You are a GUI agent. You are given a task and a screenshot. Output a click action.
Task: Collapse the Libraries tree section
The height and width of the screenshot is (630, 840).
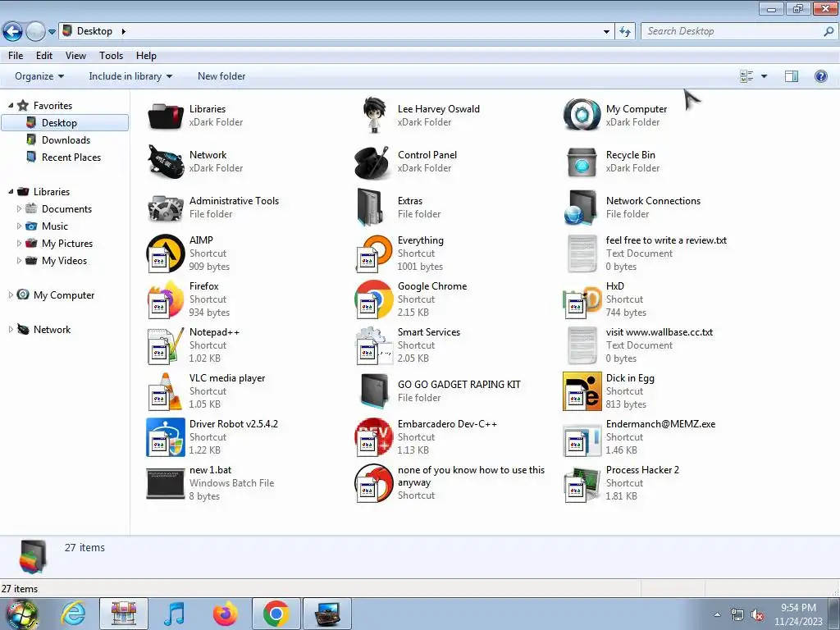point(11,191)
